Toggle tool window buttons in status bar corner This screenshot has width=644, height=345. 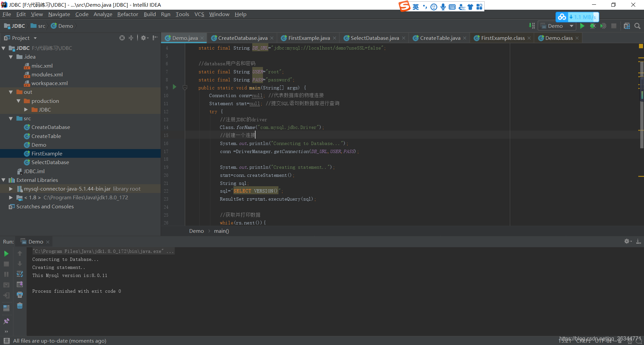6,341
